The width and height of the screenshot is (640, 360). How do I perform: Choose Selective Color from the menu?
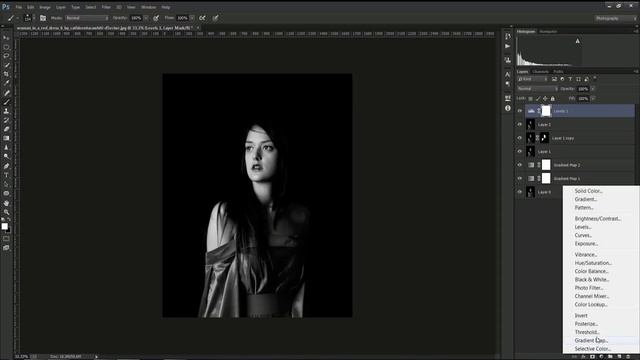pyautogui.click(x=593, y=349)
